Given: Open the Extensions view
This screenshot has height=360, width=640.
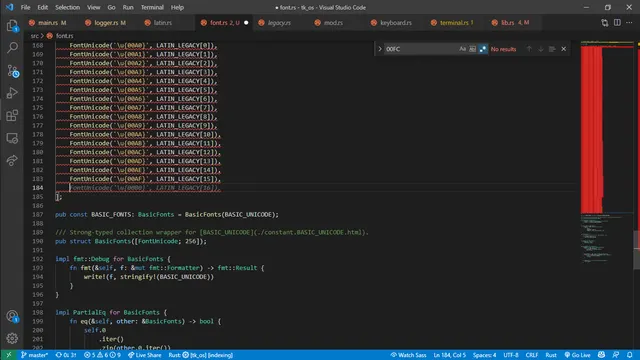Looking at the screenshot, I should (x=12, y=116).
